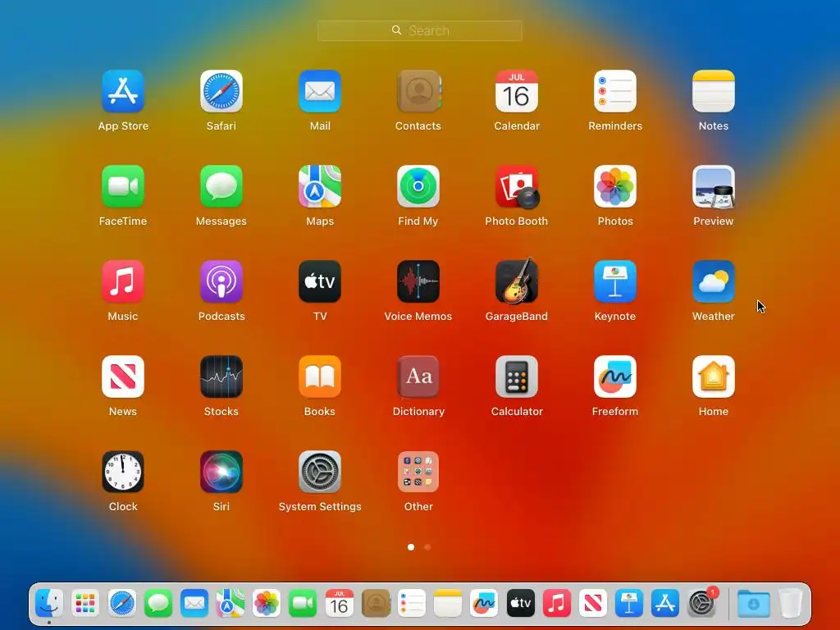Screen dimensions: 840x630
Task: Open Music from the Dock
Action: pos(557,603)
